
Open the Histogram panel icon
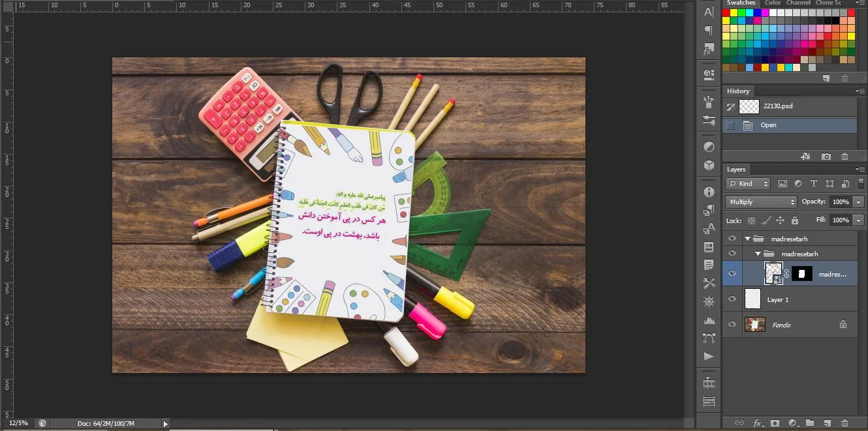709,320
